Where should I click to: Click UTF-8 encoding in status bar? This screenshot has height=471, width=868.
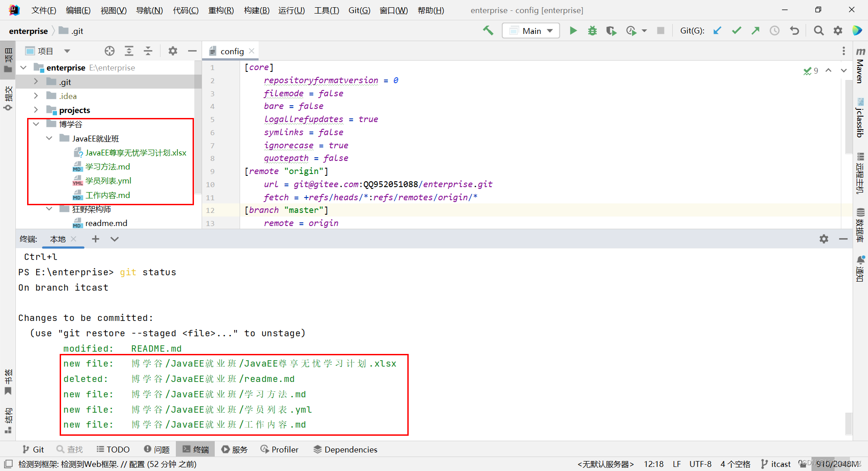(700, 464)
